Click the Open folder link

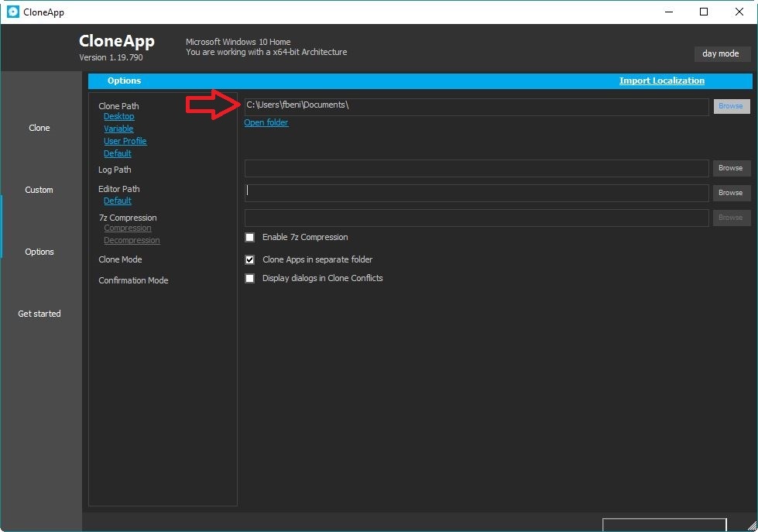(266, 122)
